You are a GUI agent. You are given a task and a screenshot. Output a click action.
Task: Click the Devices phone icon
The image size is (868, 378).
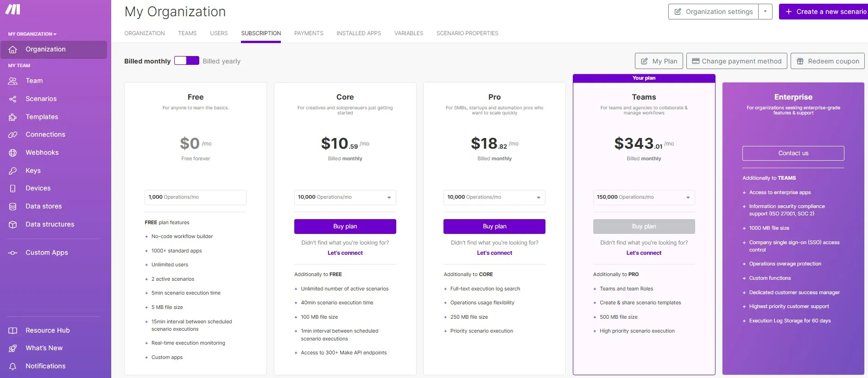(13, 188)
